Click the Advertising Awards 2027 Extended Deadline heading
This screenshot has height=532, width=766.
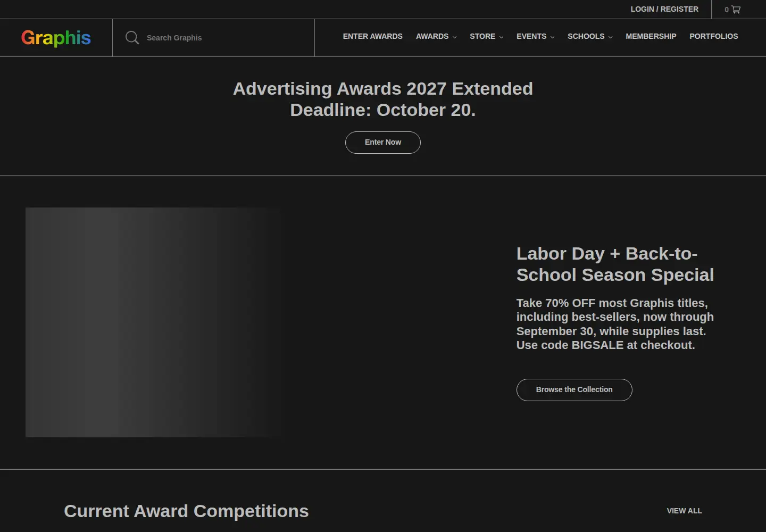[x=383, y=99]
